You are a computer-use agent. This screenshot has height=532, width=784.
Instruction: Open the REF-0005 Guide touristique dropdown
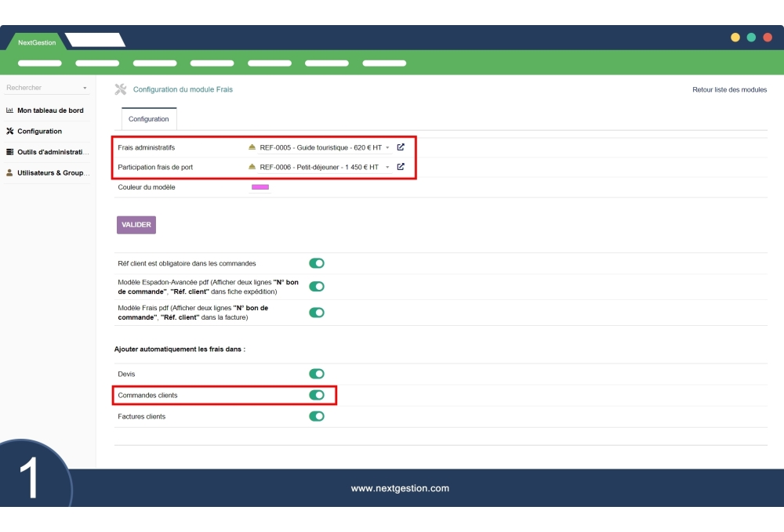point(387,147)
